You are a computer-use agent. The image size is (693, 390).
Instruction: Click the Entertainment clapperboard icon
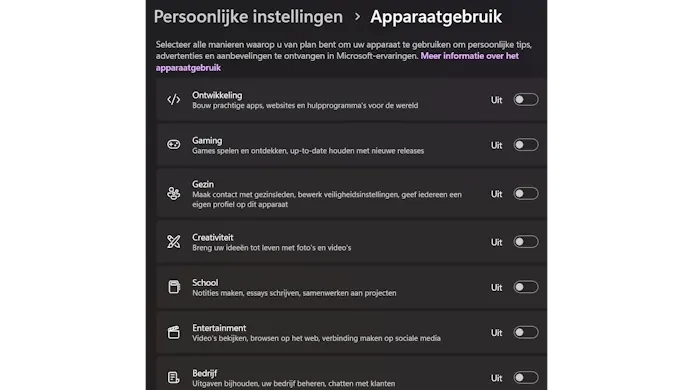[x=174, y=333]
